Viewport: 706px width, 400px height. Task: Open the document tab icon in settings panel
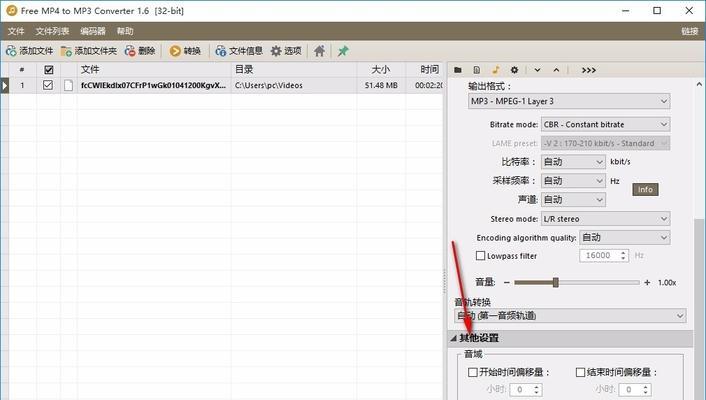click(477, 70)
